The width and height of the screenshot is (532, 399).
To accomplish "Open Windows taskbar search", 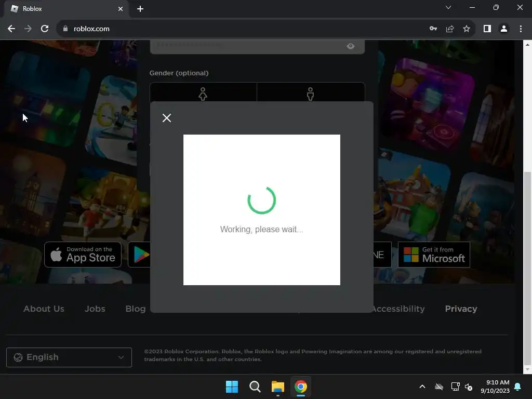I will [255, 387].
